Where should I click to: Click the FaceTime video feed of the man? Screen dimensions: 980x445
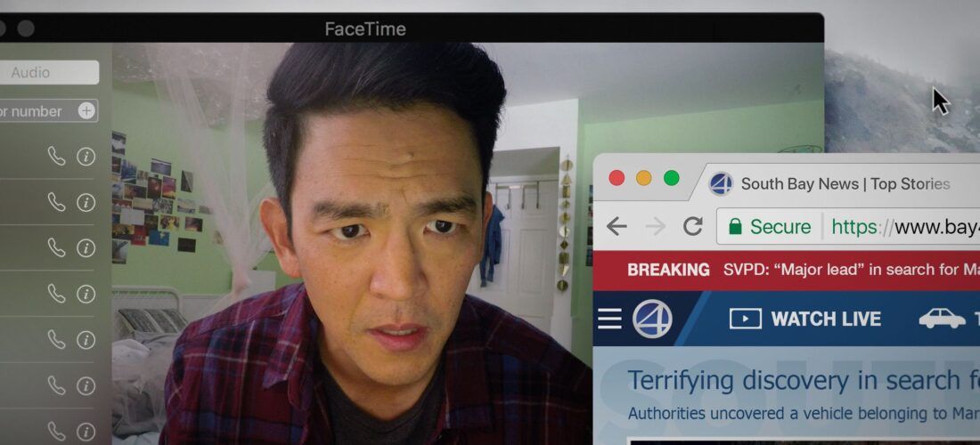coord(352,243)
